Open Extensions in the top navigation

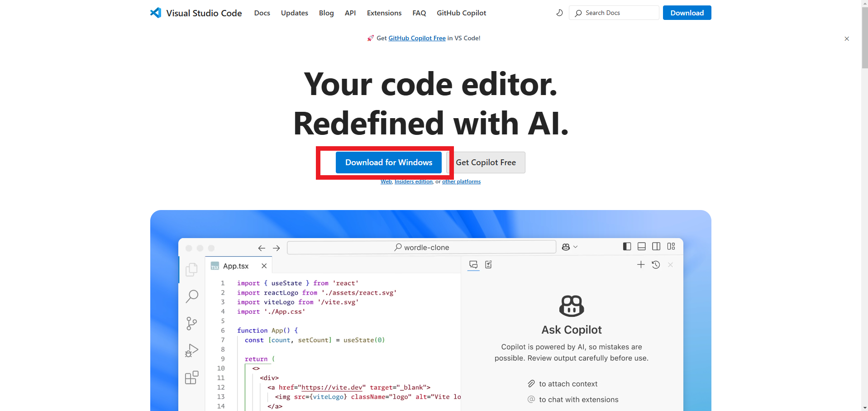(x=384, y=13)
